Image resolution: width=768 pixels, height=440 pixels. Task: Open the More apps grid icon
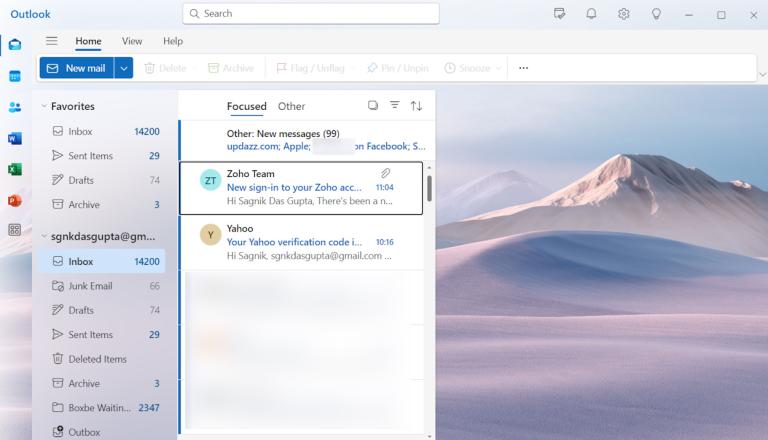pos(15,230)
